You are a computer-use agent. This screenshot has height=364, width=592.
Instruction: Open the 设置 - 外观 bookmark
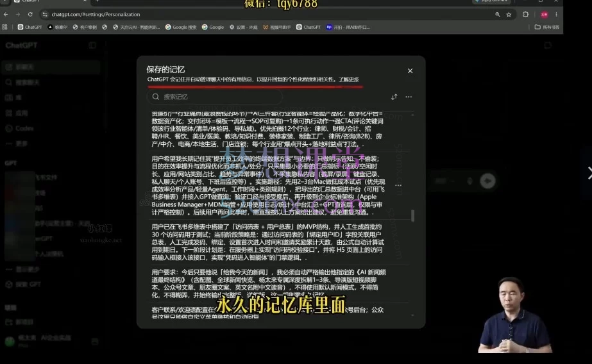[243, 27]
